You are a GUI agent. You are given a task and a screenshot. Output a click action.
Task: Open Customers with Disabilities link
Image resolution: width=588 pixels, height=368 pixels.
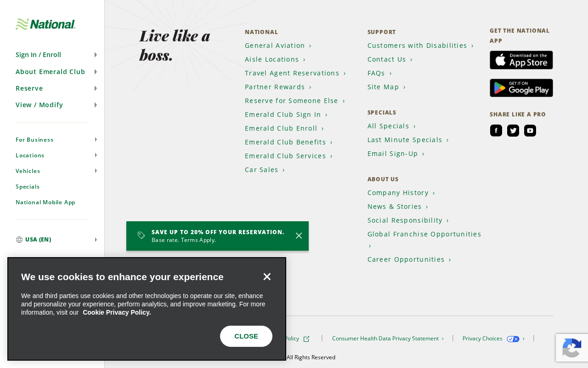[x=420, y=46]
